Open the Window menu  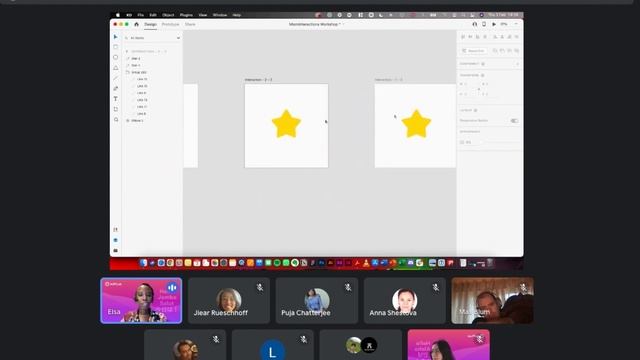pos(220,15)
